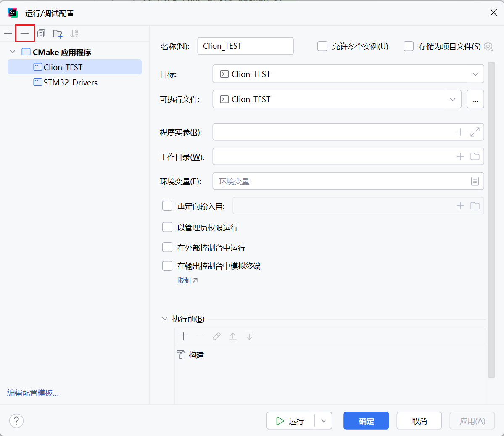Close the 运行/调试配置 dialog

(494, 13)
